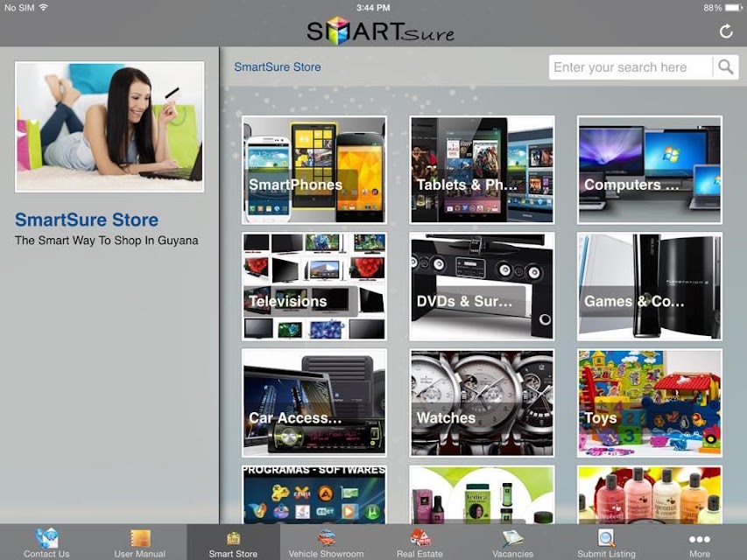The width and height of the screenshot is (747, 560).
Task: Open the Real Estate tab
Action: [419, 542]
